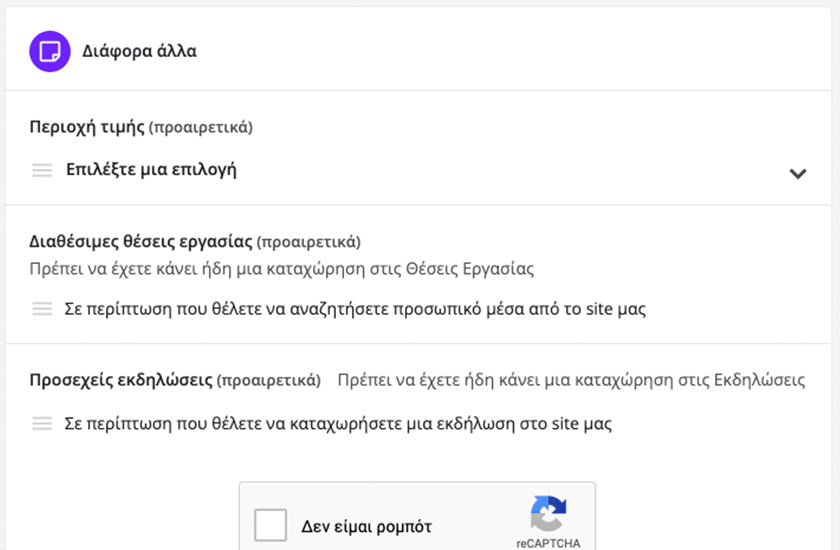The height and width of the screenshot is (550, 840).
Task: Click the reCAPTCHA logo icon
Action: click(548, 514)
